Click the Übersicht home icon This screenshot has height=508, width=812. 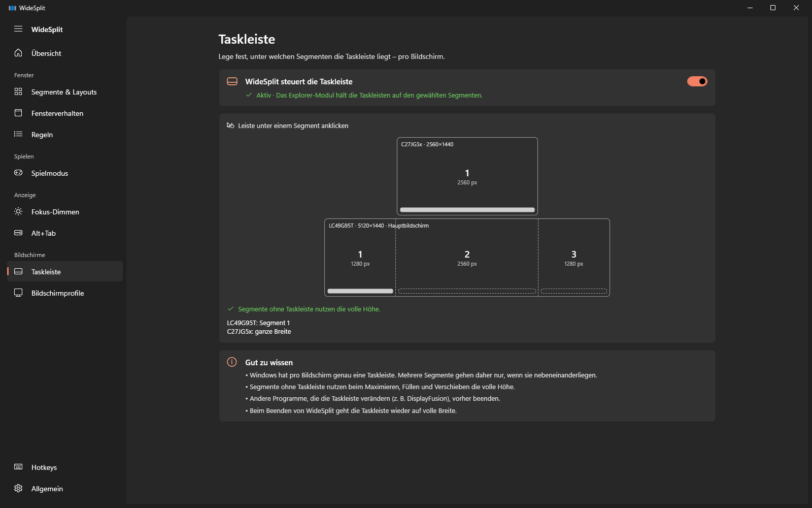coord(18,53)
